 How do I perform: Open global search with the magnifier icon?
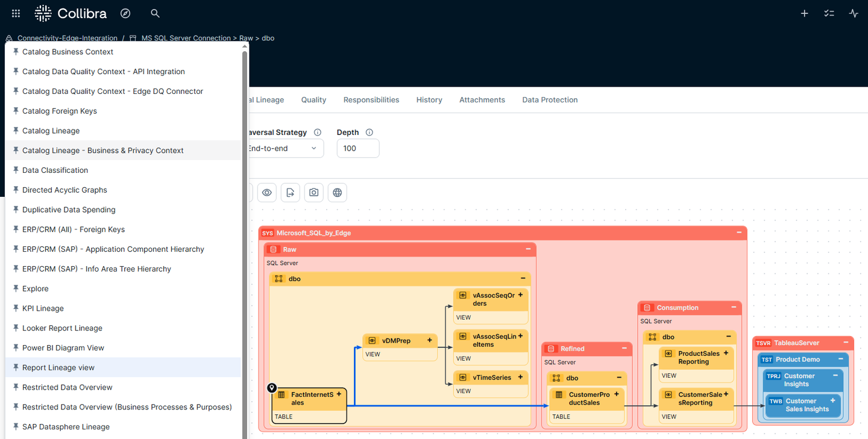point(155,13)
